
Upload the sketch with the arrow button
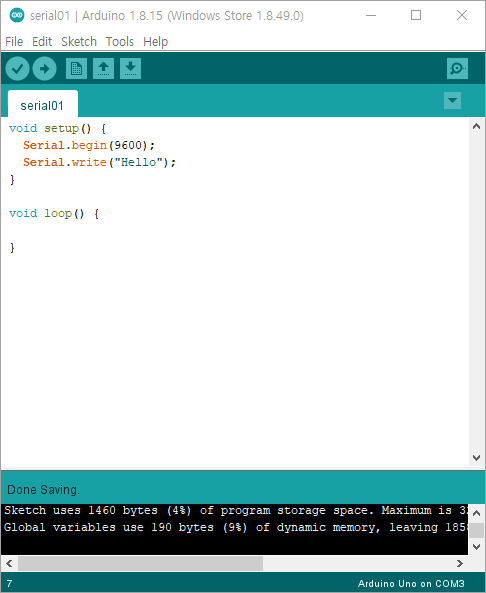point(45,68)
